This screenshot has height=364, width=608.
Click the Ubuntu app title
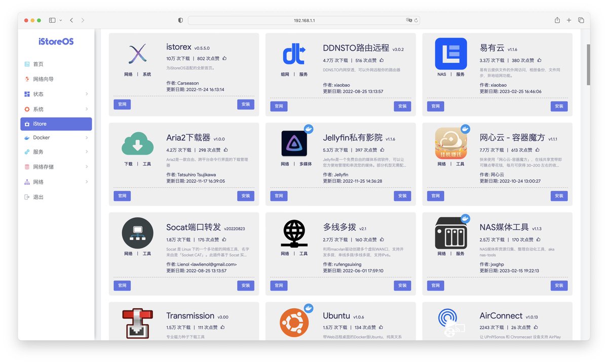336,315
